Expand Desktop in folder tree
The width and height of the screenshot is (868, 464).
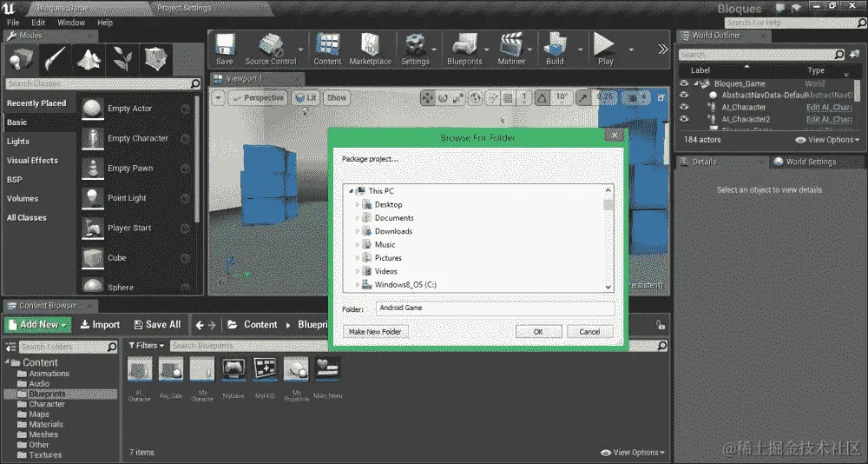[x=357, y=204]
